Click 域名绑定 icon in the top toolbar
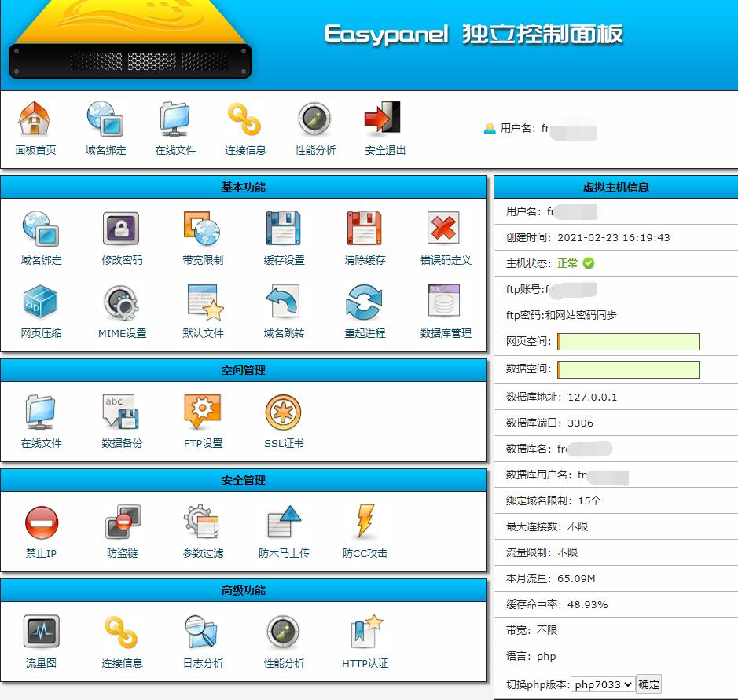The width and height of the screenshot is (738, 700). [105, 119]
